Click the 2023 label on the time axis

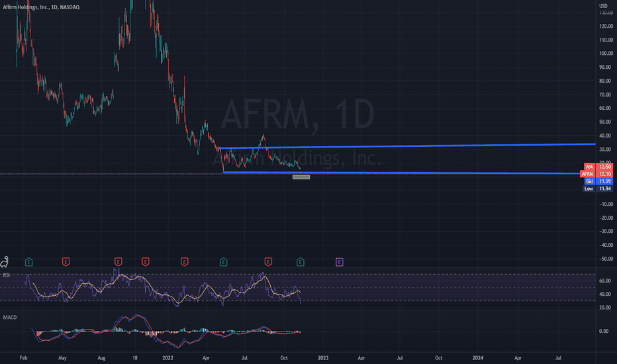coord(322,358)
